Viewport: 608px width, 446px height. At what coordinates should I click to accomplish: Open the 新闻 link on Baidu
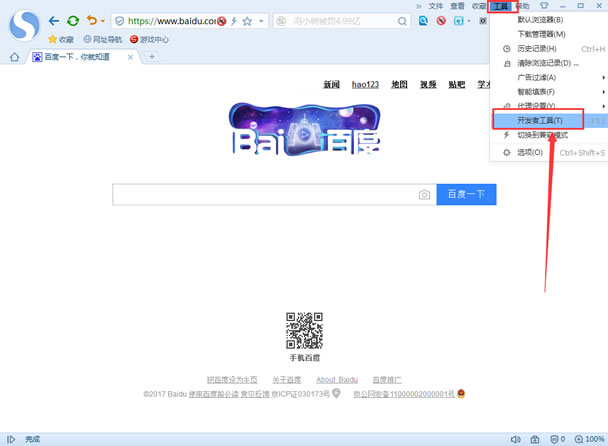[x=332, y=84]
